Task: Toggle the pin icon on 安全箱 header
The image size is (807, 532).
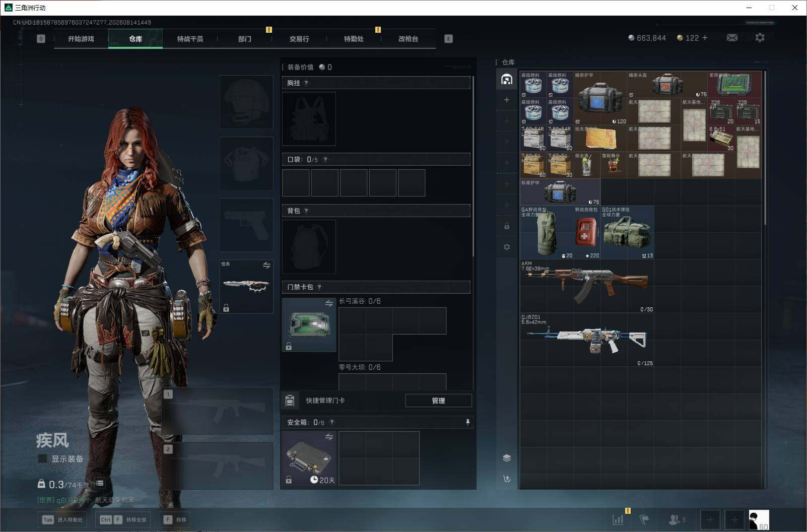Action: (467, 422)
